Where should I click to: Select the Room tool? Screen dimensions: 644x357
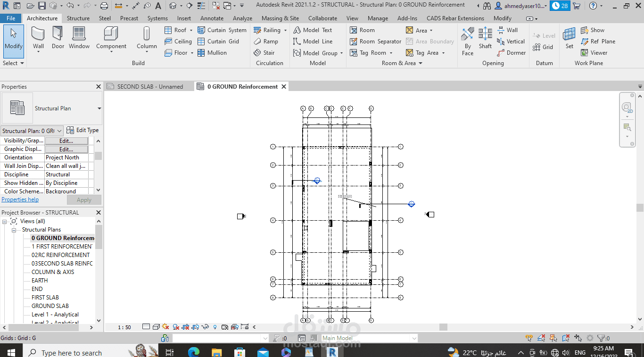362,30
